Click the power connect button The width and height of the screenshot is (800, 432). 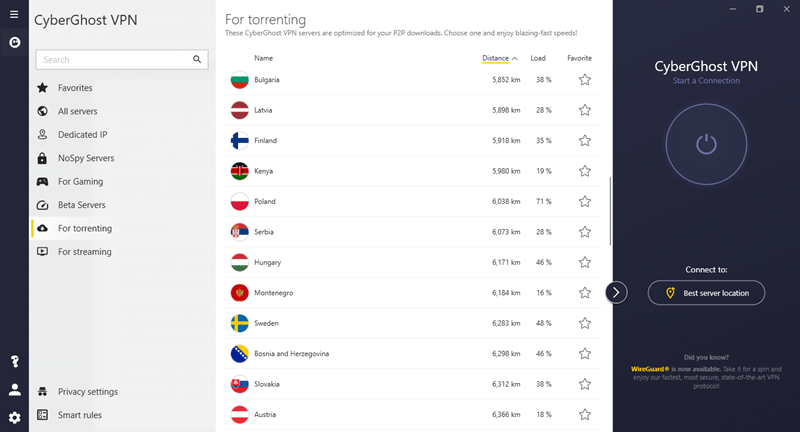pyautogui.click(x=706, y=144)
